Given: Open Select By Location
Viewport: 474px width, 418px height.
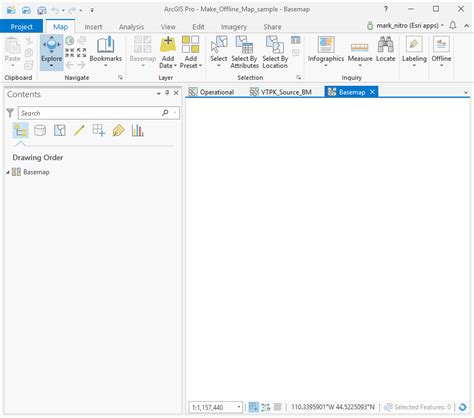Looking at the screenshot, I should [275, 52].
